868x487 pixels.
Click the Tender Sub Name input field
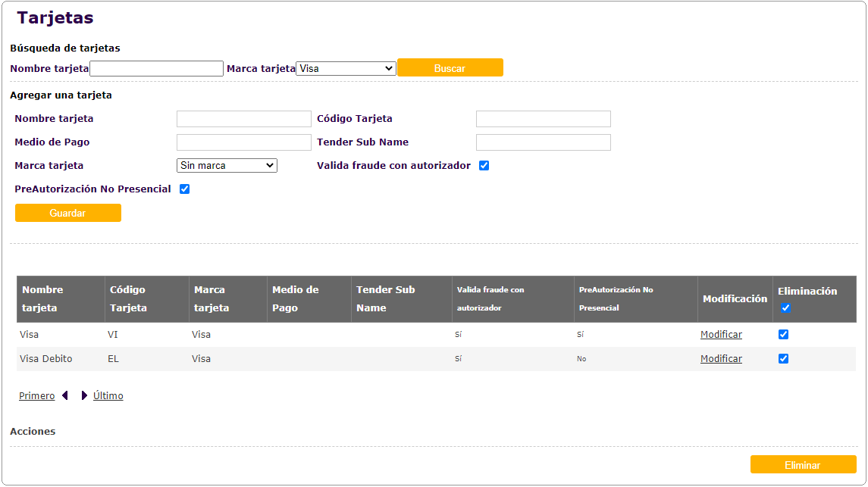(543, 142)
